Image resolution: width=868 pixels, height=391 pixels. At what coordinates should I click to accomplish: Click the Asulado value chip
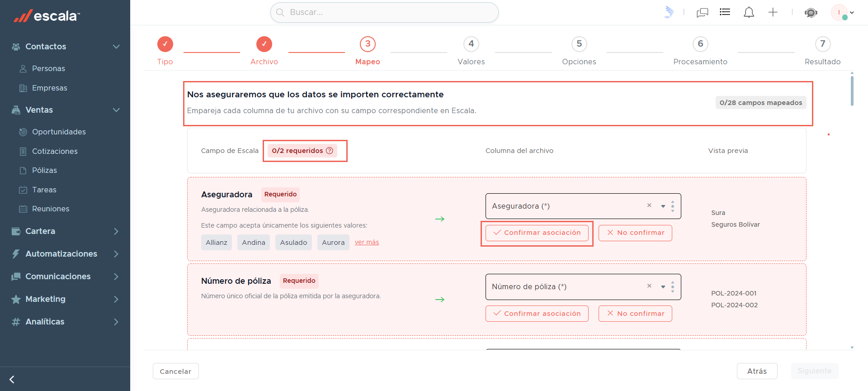click(293, 243)
